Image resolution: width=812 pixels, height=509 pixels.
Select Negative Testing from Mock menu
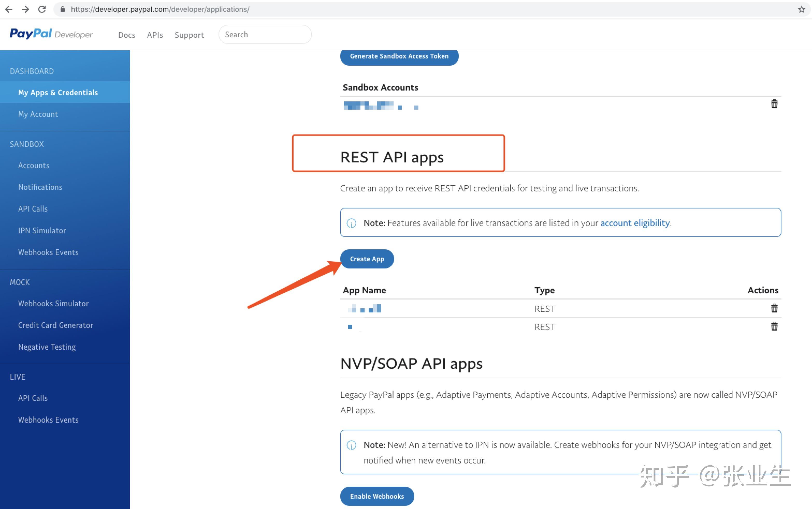(x=47, y=347)
